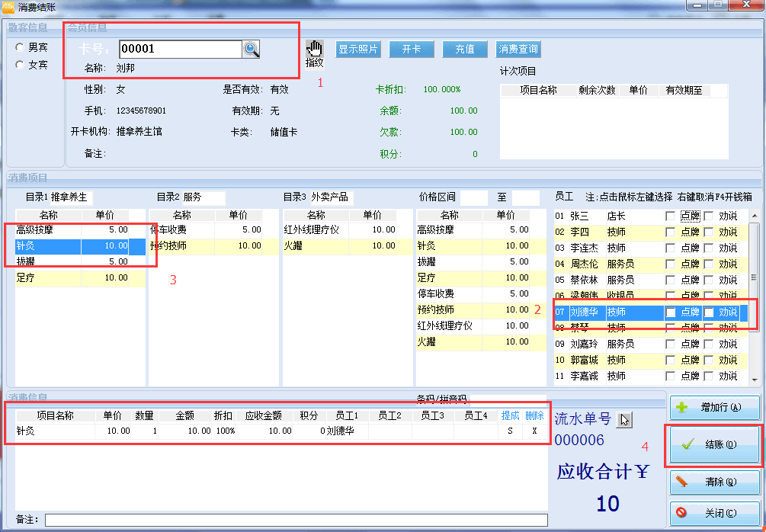Click the 数量 cell in 针灸 row
The width and height of the screenshot is (766, 532).
(145, 431)
